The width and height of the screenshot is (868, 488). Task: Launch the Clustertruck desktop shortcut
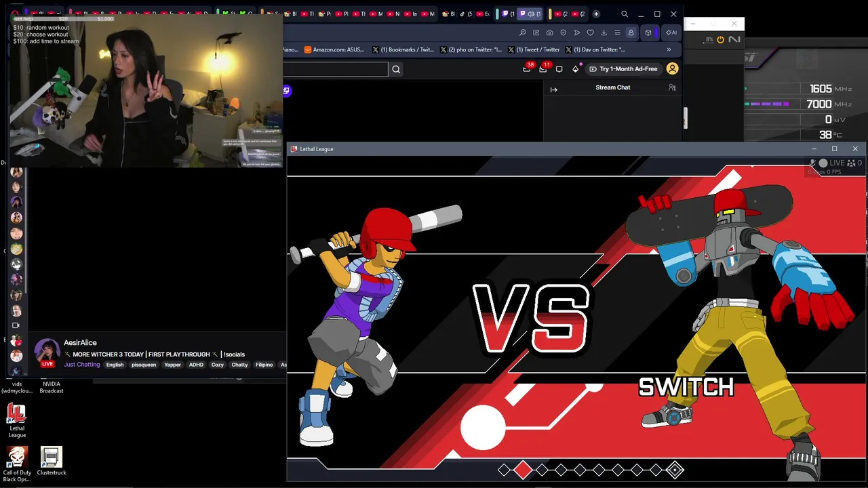coord(52,462)
